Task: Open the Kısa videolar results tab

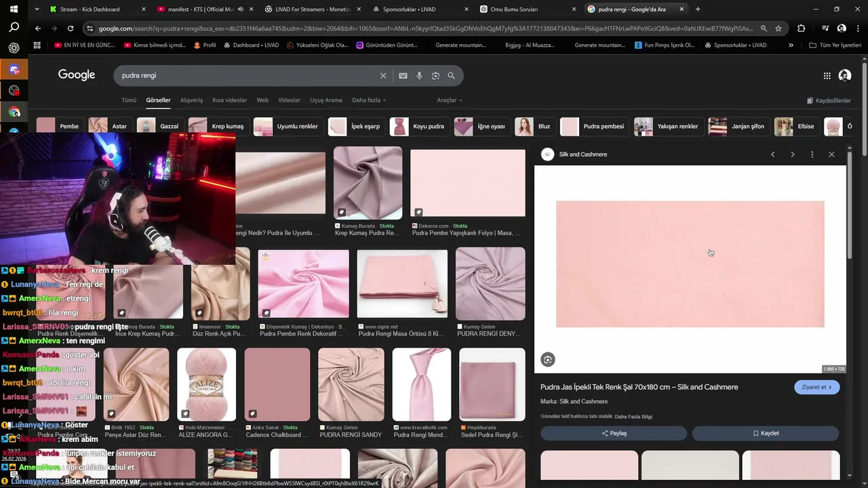Action: click(x=229, y=100)
